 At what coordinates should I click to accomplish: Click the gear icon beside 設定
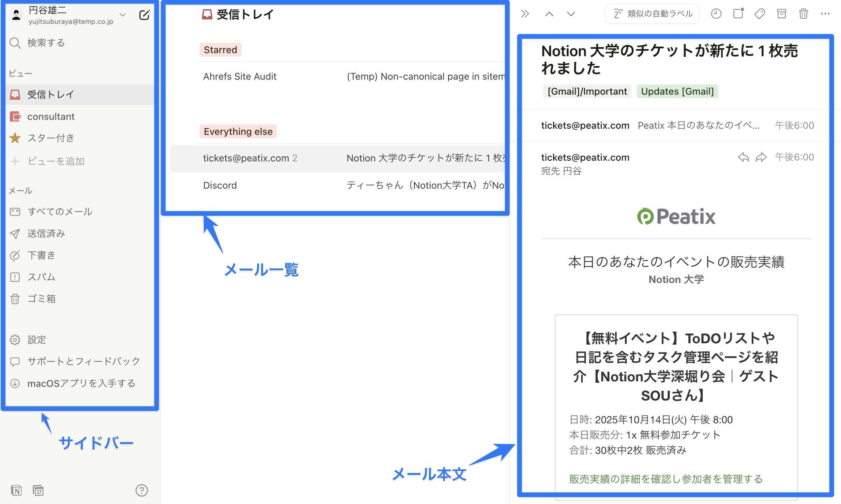coord(15,340)
